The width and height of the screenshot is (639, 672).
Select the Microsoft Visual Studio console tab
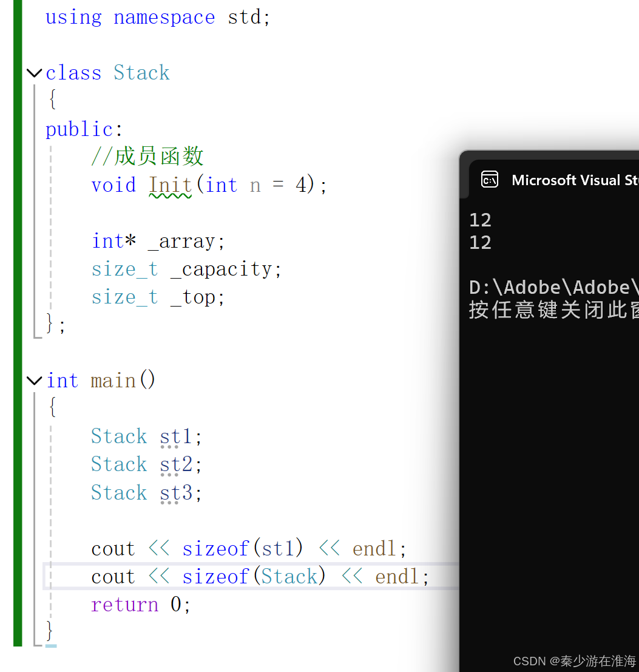554,180
